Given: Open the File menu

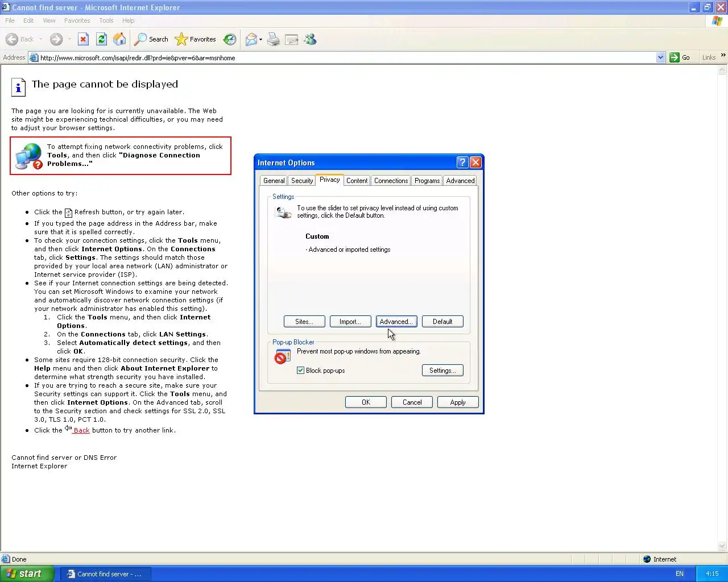Looking at the screenshot, I should (10, 20).
